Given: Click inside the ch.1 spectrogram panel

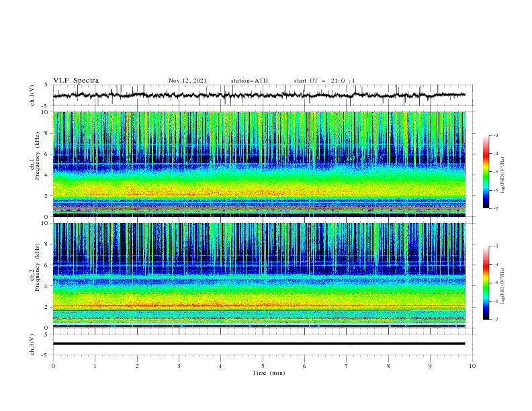Looking at the screenshot, I should 259,164.
